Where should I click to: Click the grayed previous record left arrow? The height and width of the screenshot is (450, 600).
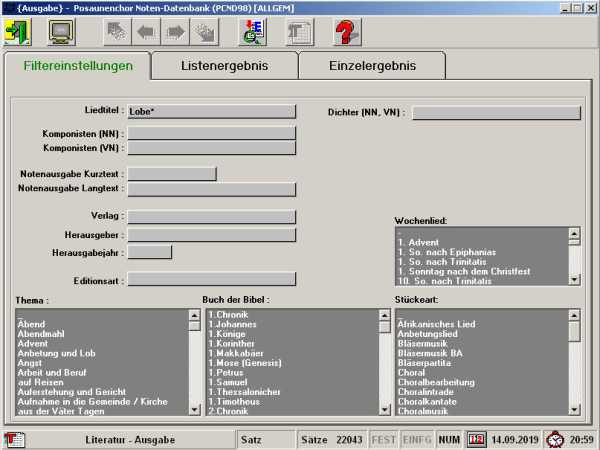pyautogui.click(x=146, y=32)
